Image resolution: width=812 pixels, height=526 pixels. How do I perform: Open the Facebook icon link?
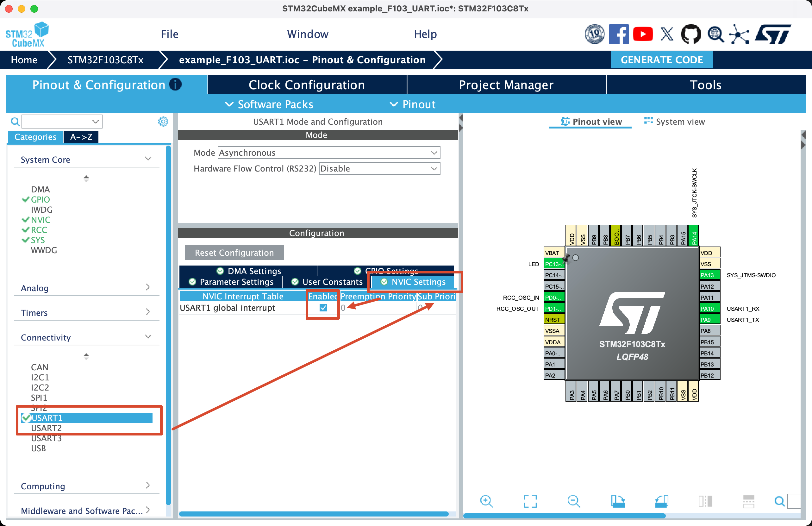619,34
